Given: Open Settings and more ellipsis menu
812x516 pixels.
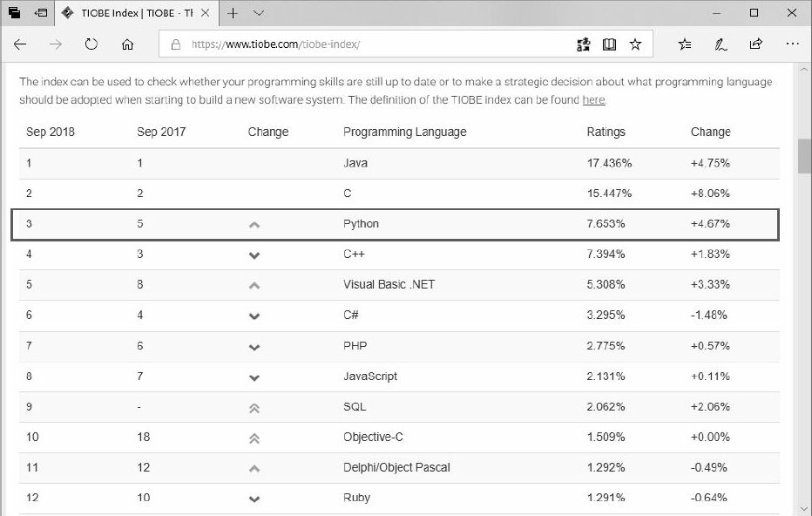Looking at the screenshot, I should coord(792,44).
